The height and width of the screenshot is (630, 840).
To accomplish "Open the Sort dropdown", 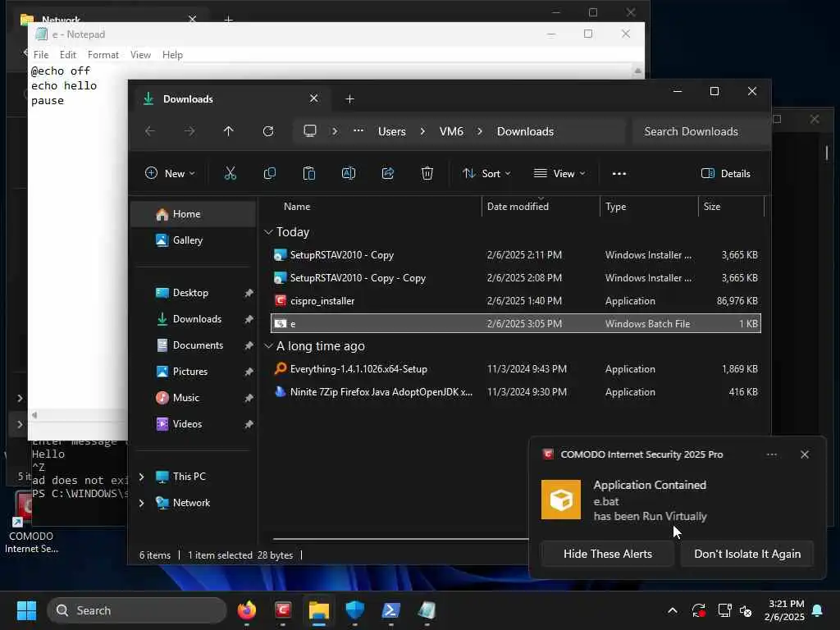I will pos(486,174).
